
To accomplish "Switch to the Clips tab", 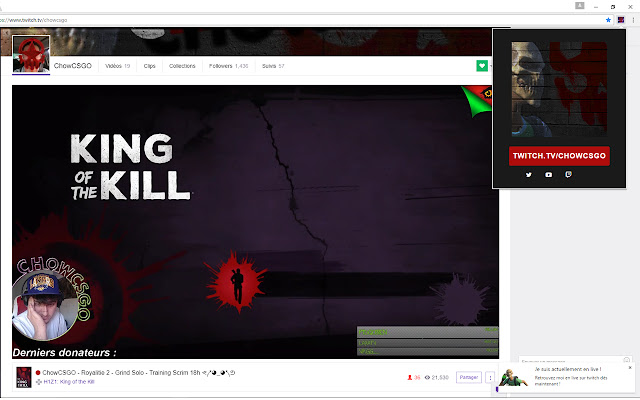I will click(x=149, y=66).
